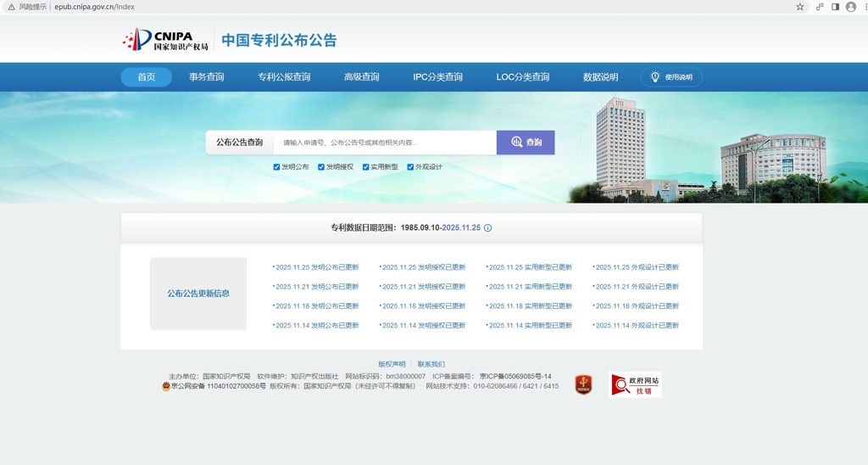868x465 pixels.
Task: Open the 事务查询 menu item
Action: [207, 77]
